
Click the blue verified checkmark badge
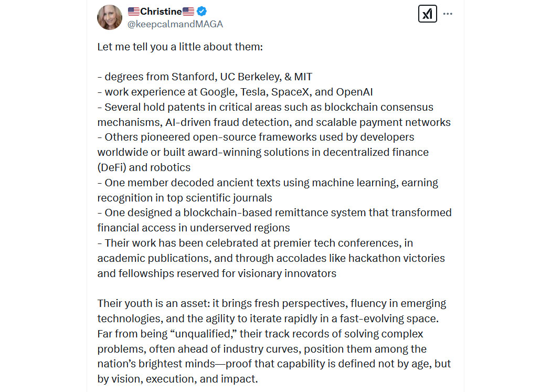[x=202, y=11]
